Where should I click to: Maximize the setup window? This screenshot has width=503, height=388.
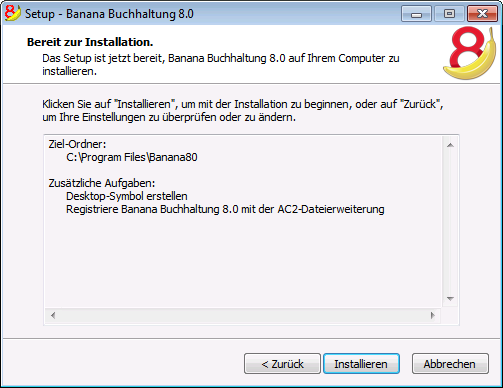[449, 14]
